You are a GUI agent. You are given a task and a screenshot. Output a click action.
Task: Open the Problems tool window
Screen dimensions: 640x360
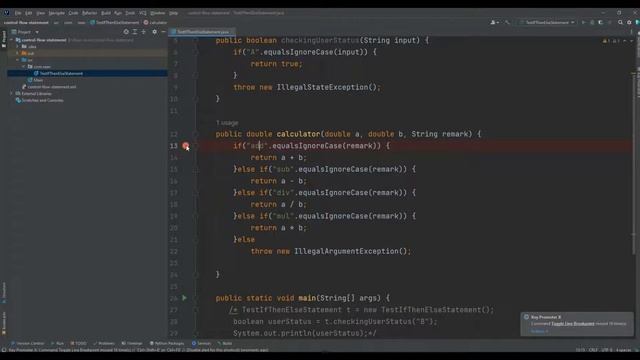pyautogui.click(x=104, y=343)
